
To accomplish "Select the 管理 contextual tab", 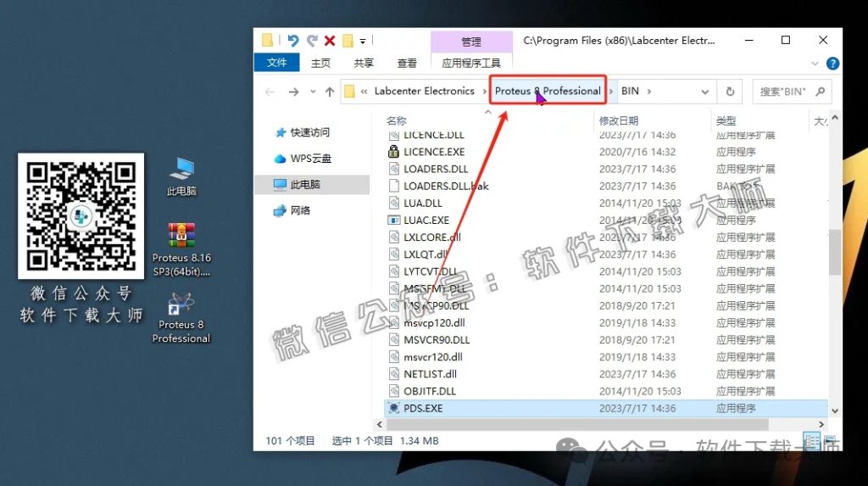I will [471, 42].
